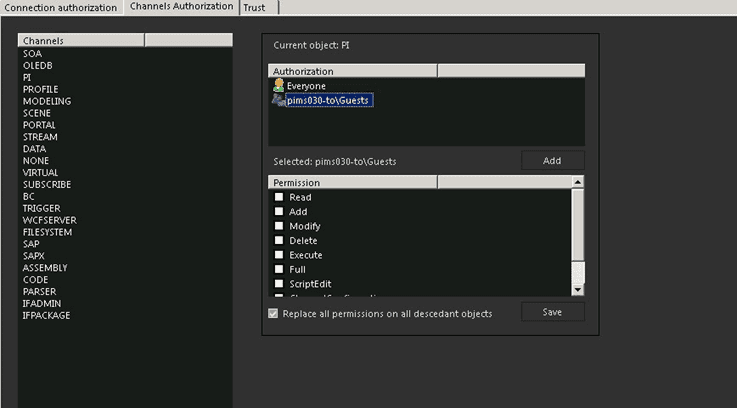Select the TRIGGER channel
The image size is (737, 408).
(x=41, y=208)
